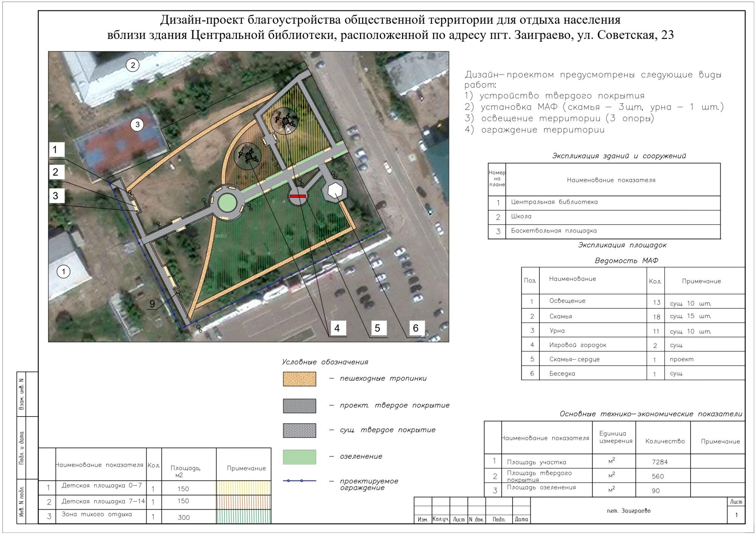
Task: Click boxed callout label 2 left of map
Action: (x=57, y=172)
